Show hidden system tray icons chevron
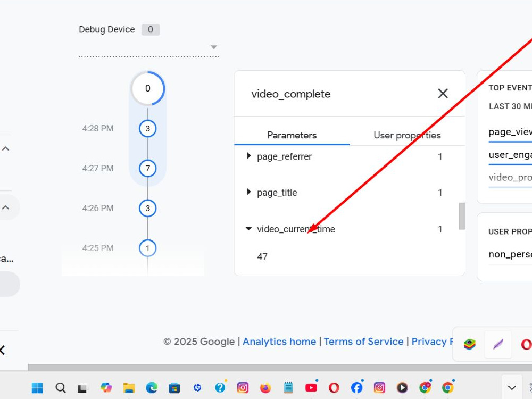 [512, 388]
